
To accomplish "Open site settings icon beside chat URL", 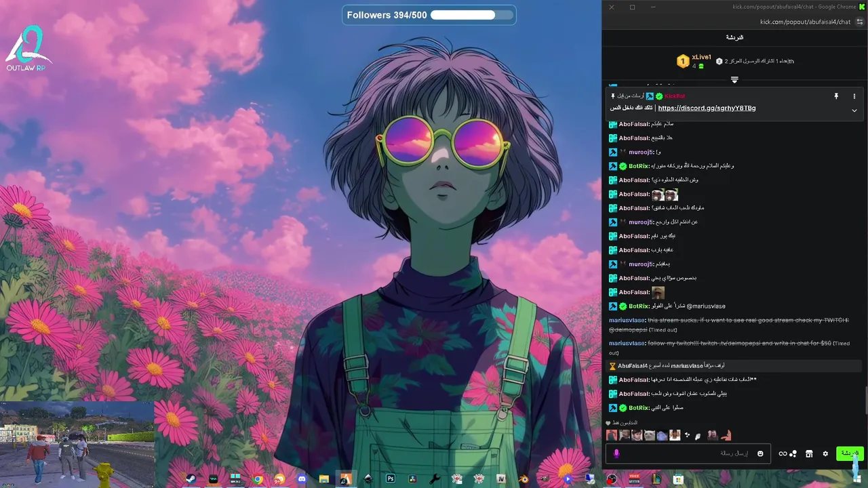I will [860, 22].
